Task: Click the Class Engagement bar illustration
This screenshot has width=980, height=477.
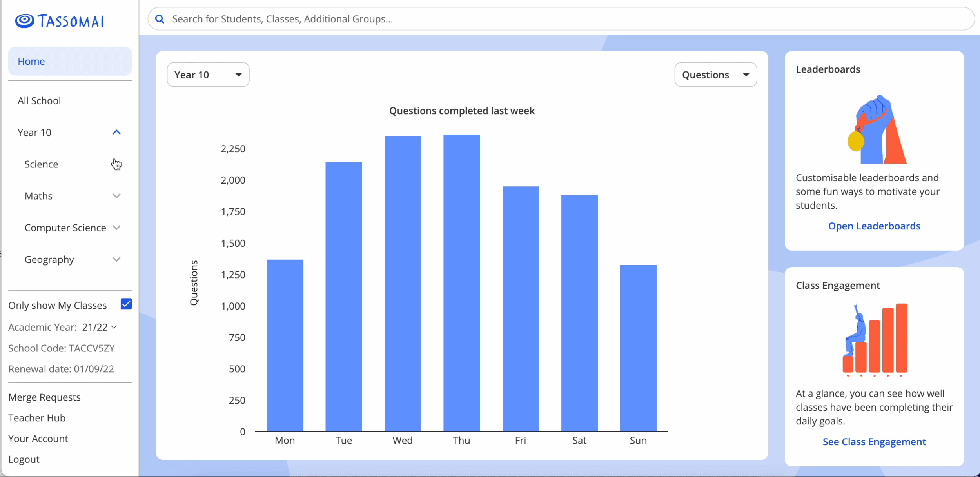Action: point(874,339)
